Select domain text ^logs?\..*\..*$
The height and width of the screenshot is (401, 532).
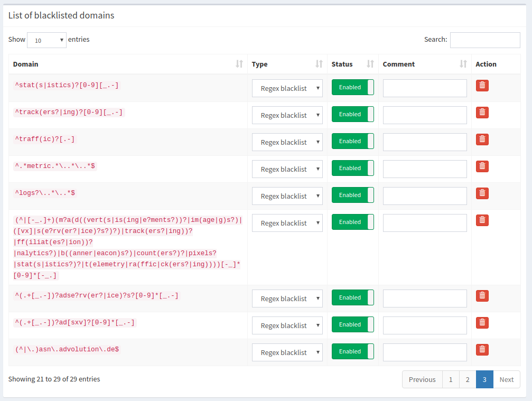tap(45, 193)
